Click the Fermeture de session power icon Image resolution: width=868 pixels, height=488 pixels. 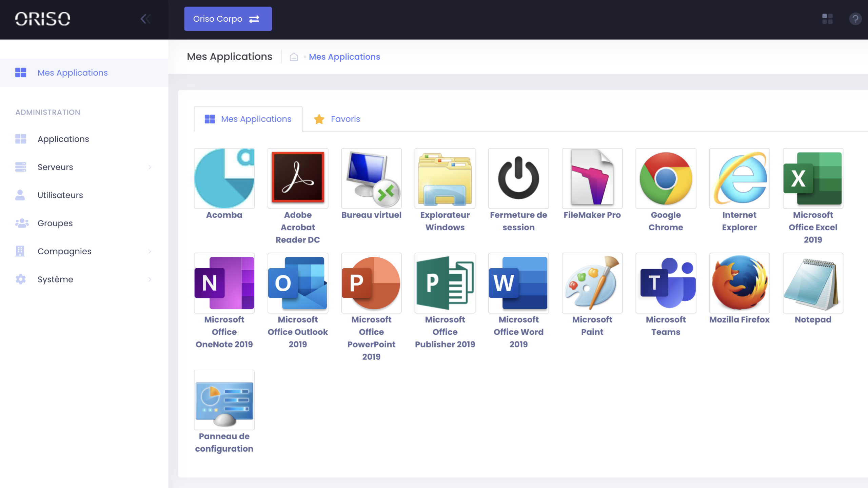pos(518,178)
